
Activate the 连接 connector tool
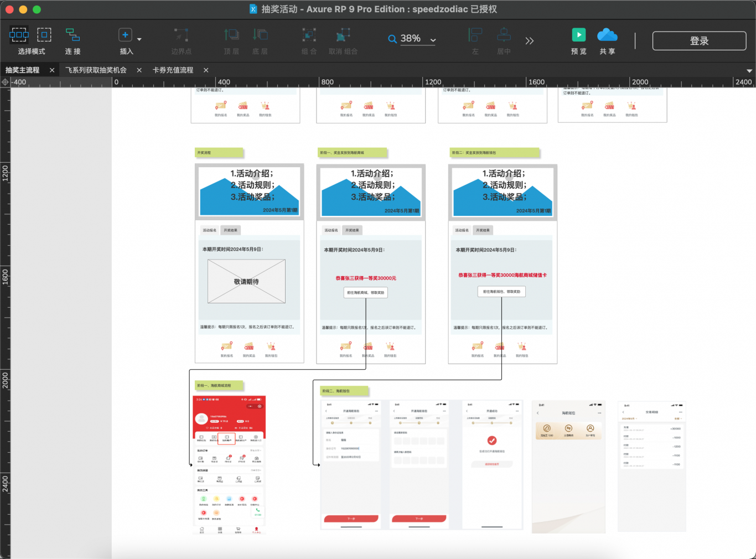coord(73,35)
